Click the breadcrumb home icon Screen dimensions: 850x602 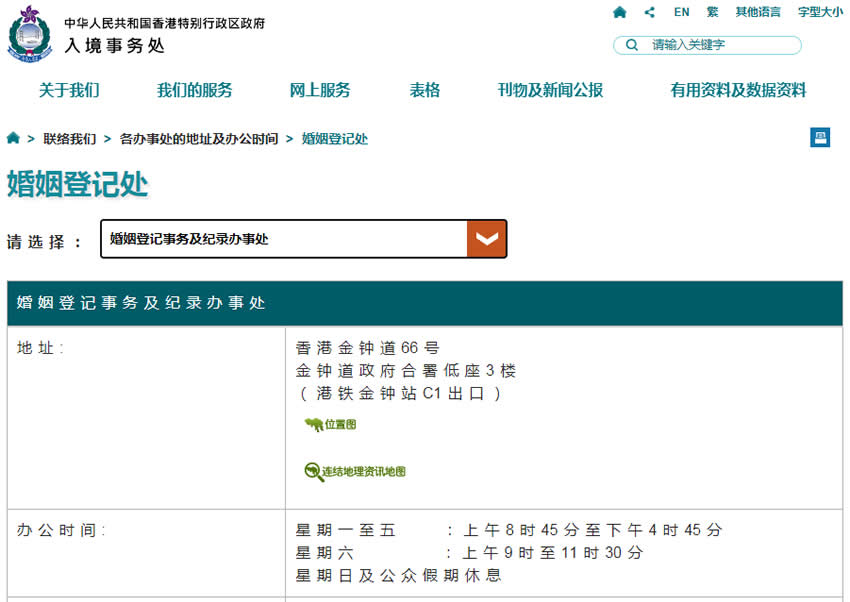pyautogui.click(x=13, y=138)
